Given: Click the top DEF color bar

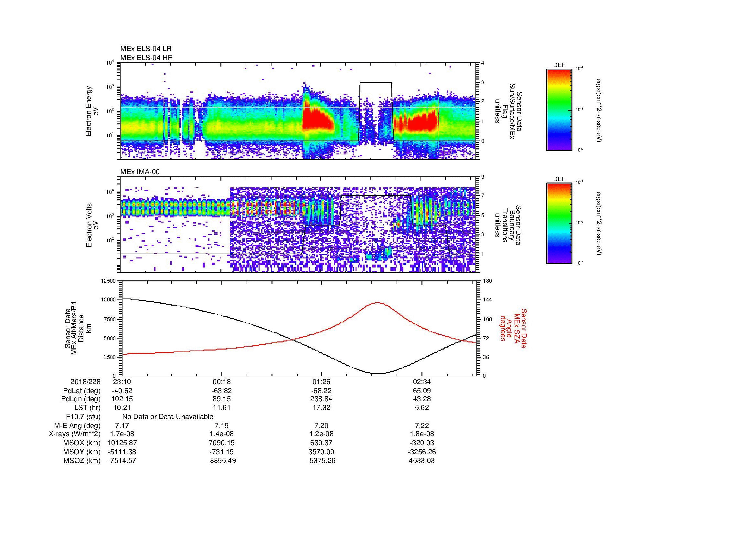Looking at the screenshot, I should pyautogui.click(x=559, y=110).
